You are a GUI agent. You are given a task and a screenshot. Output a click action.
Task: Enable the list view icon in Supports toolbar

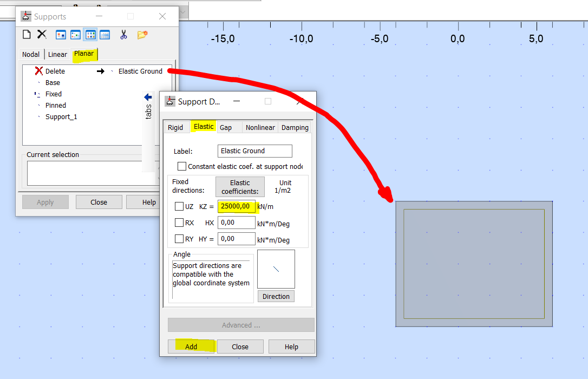pyautogui.click(x=90, y=34)
